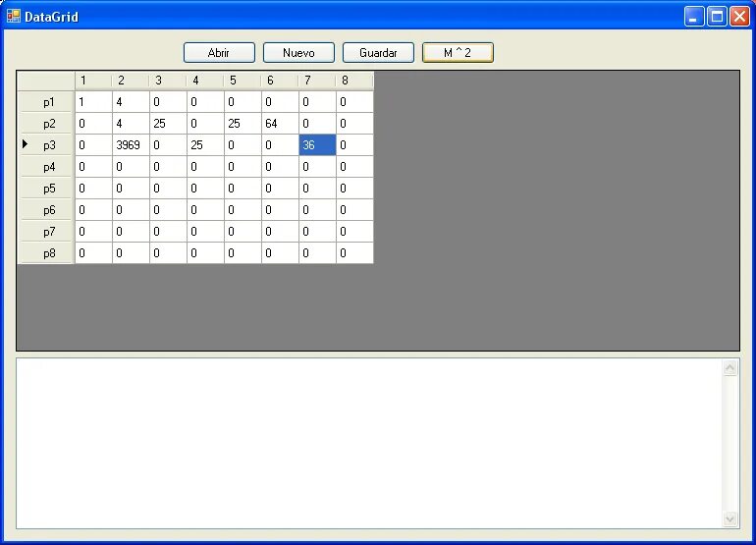Minimize the DataGrid window
Image resolution: width=756 pixels, height=545 pixels.
(694, 17)
